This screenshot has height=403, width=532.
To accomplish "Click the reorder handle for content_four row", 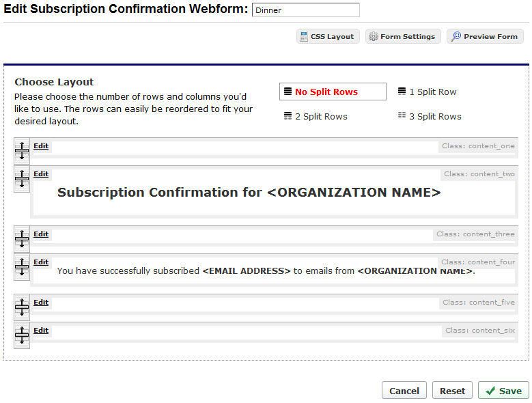I will point(22,267).
